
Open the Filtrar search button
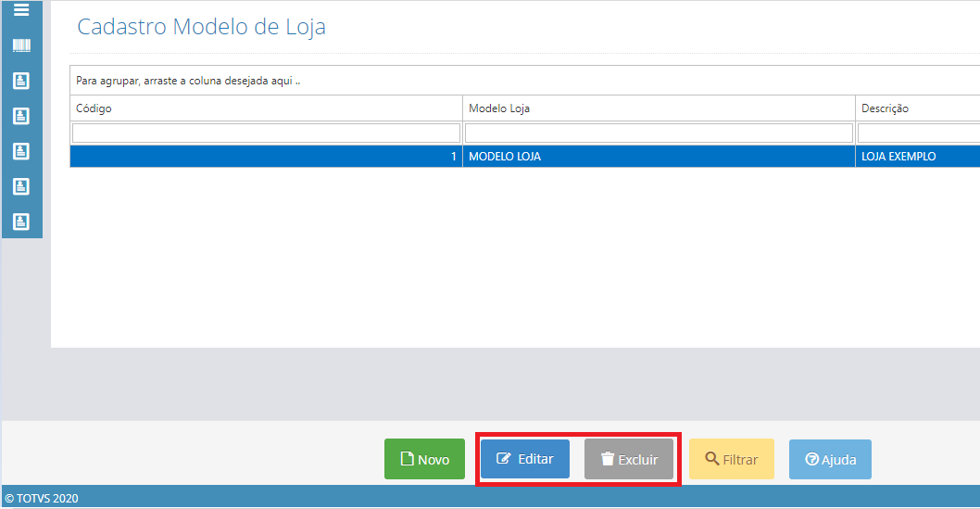(731, 459)
